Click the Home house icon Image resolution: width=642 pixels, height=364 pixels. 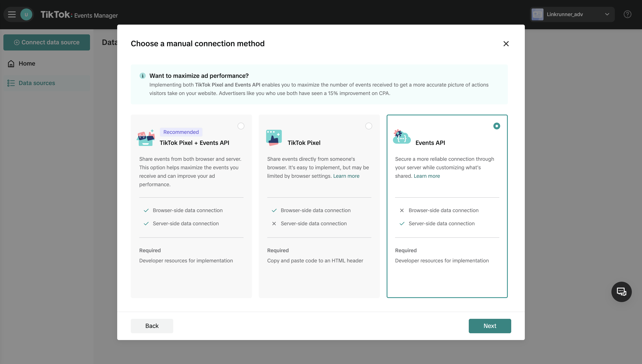(11, 63)
